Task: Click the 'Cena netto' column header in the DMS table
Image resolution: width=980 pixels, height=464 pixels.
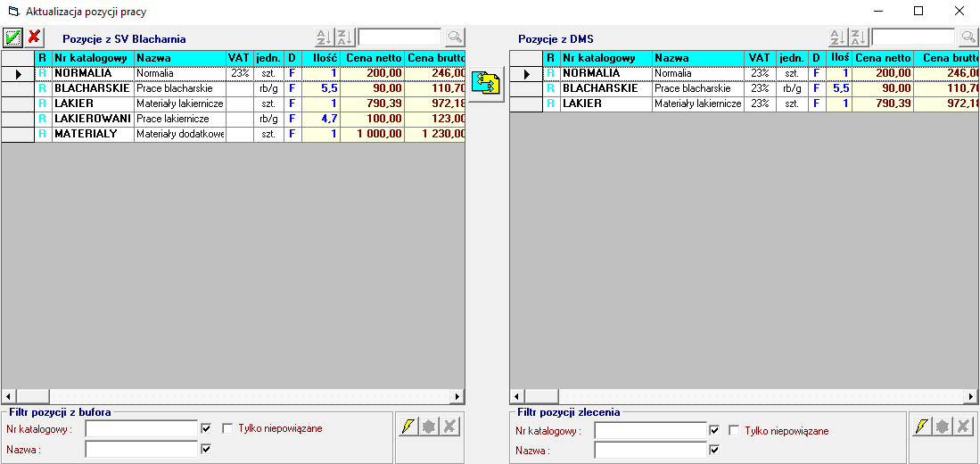Action: tap(882, 58)
